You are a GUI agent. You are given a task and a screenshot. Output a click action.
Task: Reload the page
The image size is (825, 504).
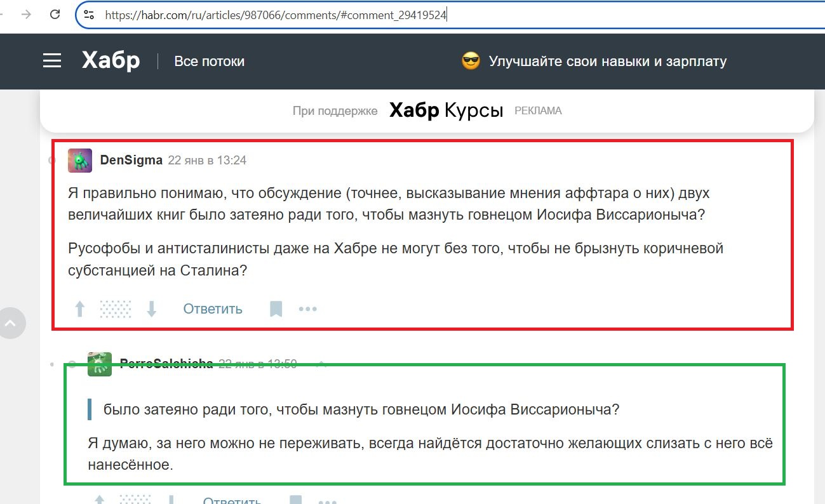coord(56,13)
